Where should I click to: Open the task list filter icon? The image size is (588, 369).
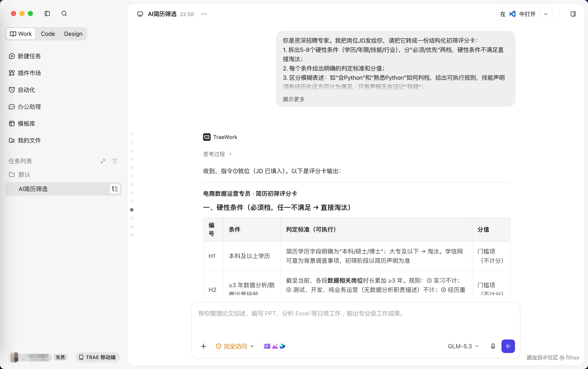[x=115, y=161]
